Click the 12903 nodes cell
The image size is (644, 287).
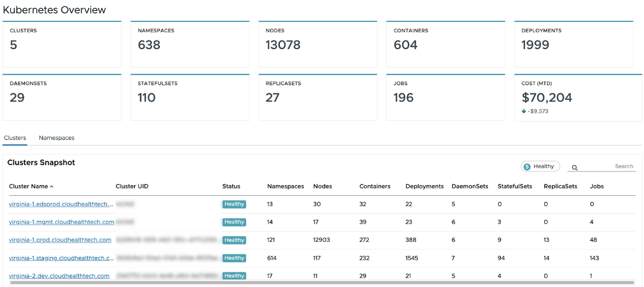pyautogui.click(x=321, y=240)
